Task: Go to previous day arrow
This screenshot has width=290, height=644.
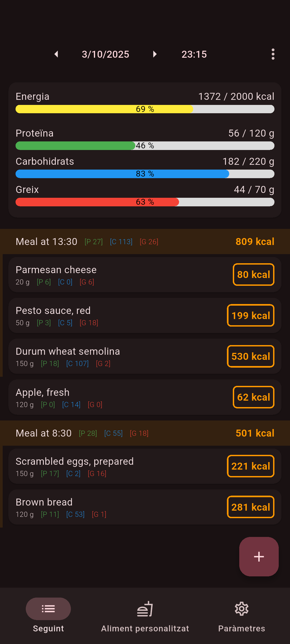Action: point(56,54)
